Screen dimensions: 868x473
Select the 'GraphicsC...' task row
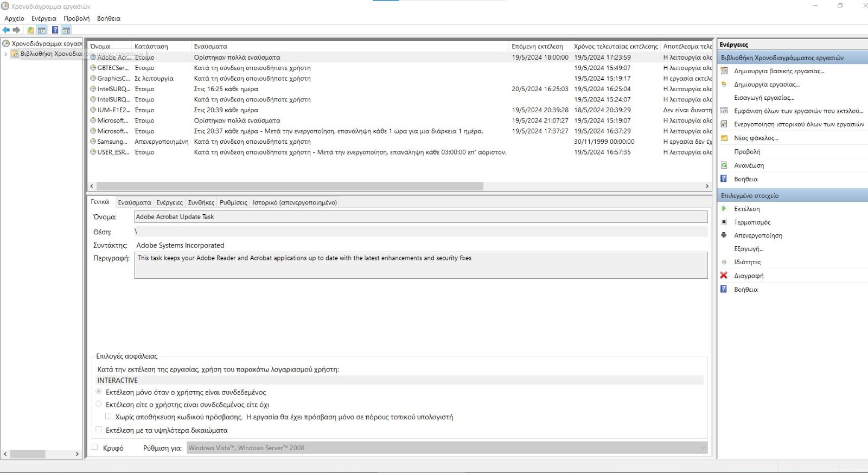[400, 78]
